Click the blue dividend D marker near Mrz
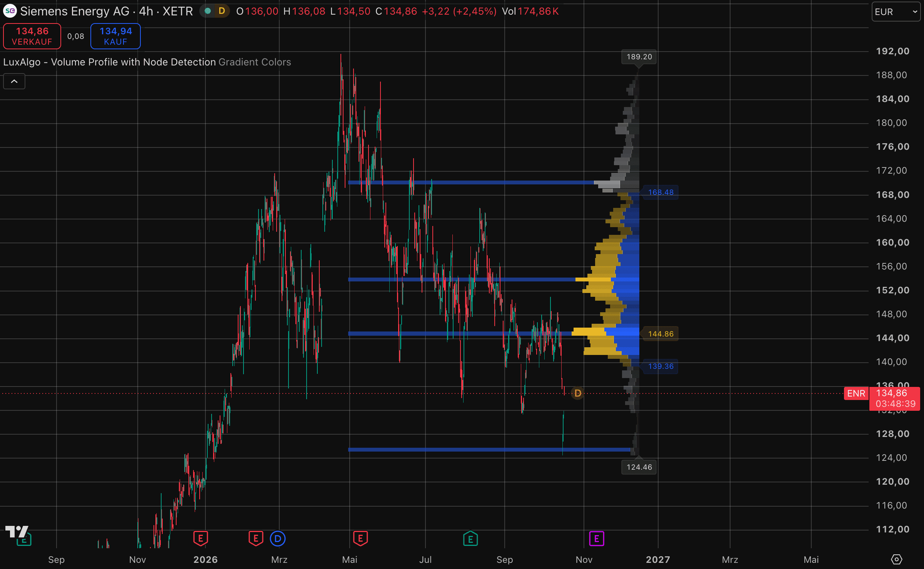924x569 pixels. [278, 539]
